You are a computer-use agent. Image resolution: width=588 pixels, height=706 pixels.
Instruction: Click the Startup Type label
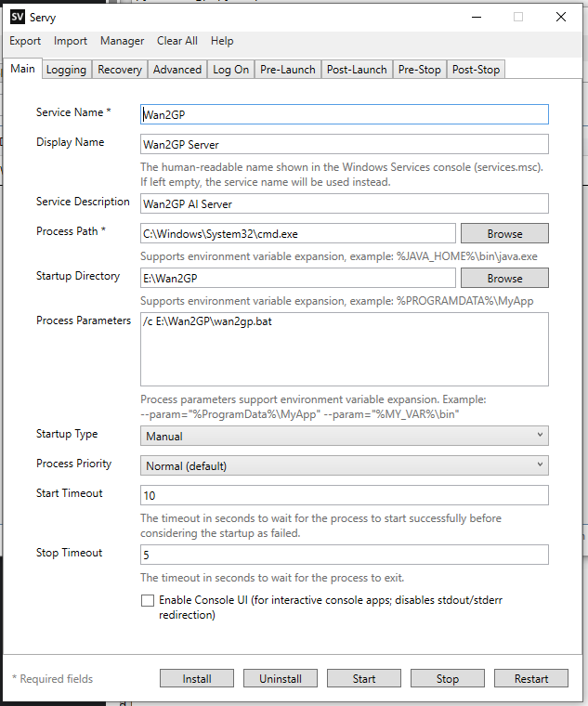67,434
